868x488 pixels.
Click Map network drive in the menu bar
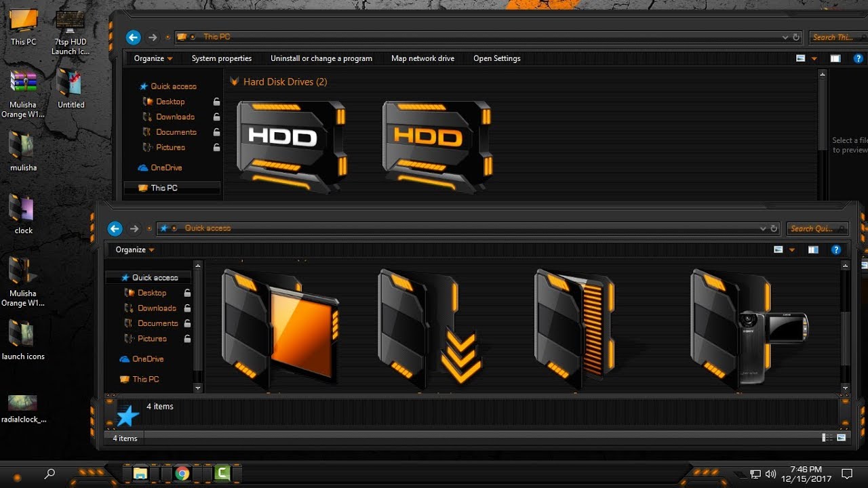coord(422,58)
